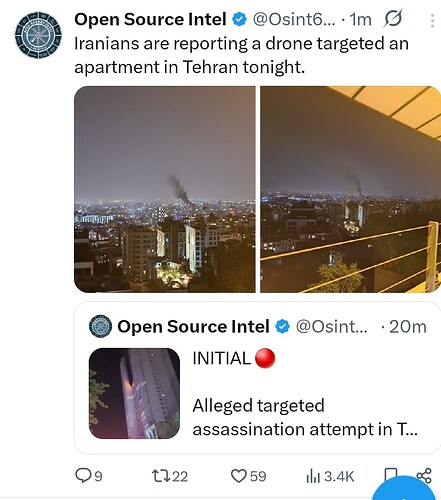The image size is (441, 500).
Task: Open the three-dot more options menu
Action: 432,20
